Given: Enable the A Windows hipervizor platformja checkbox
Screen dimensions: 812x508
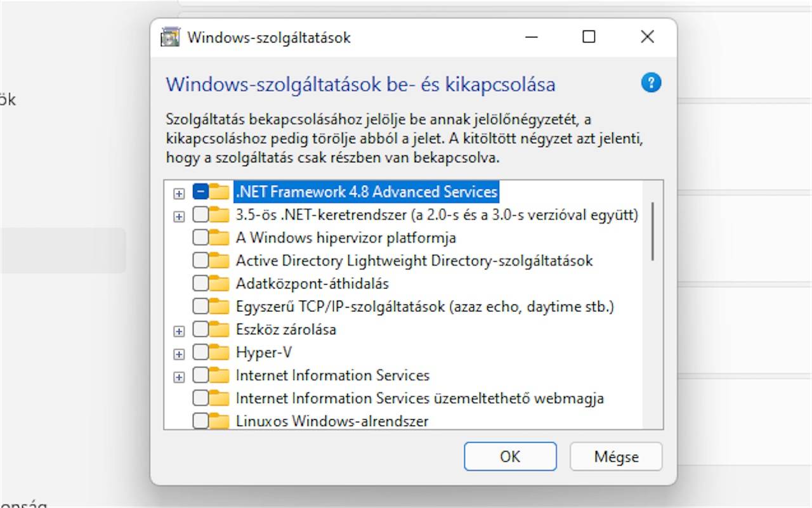Looking at the screenshot, I should 200,238.
